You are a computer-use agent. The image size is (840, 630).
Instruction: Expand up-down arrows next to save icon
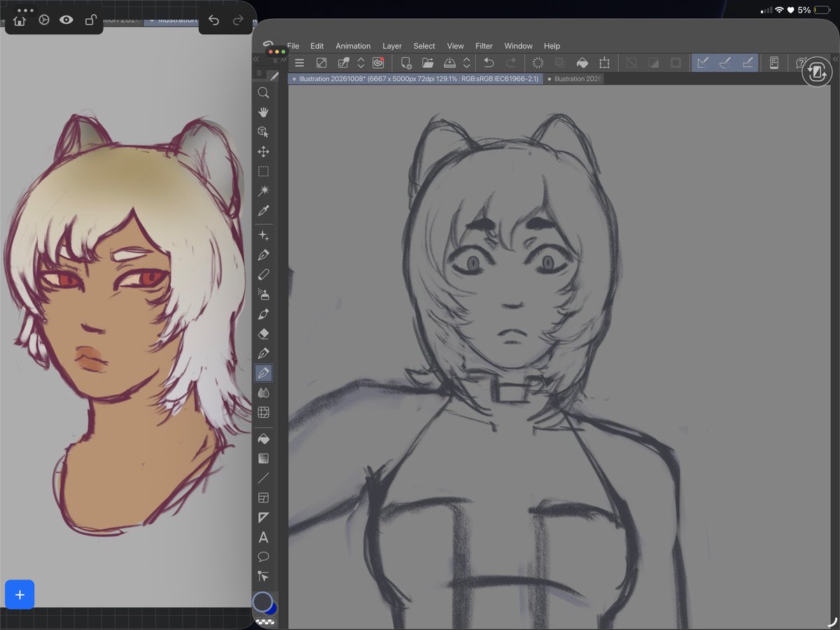pos(467,63)
